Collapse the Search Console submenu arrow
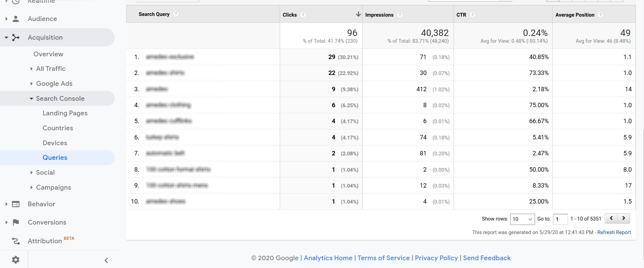The width and height of the screenshot is (644, 268). pyautogui.click(x=31, y=98)
